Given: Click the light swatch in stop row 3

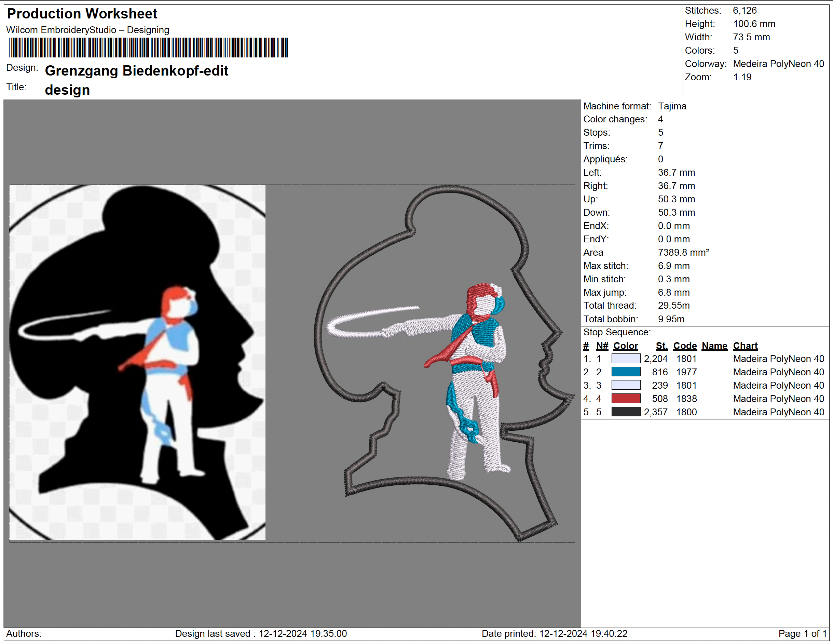Looking at the screenshot, I should (626, 385).
